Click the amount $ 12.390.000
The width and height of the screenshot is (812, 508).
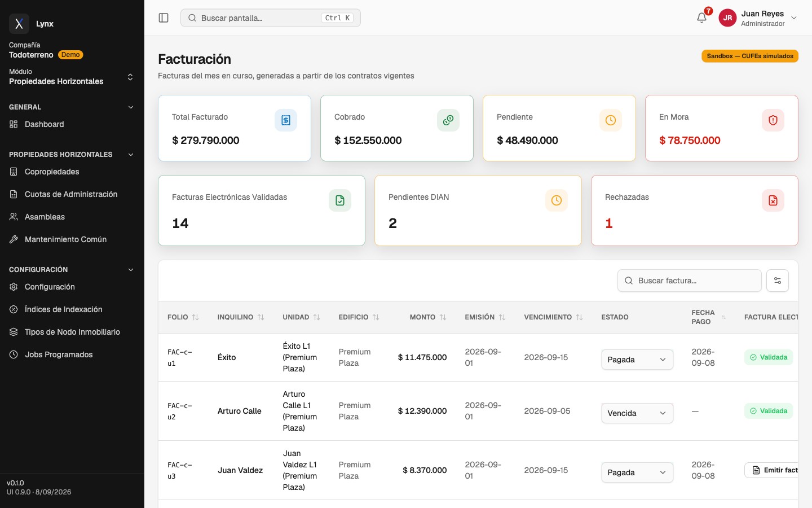(x=422, y=411)
